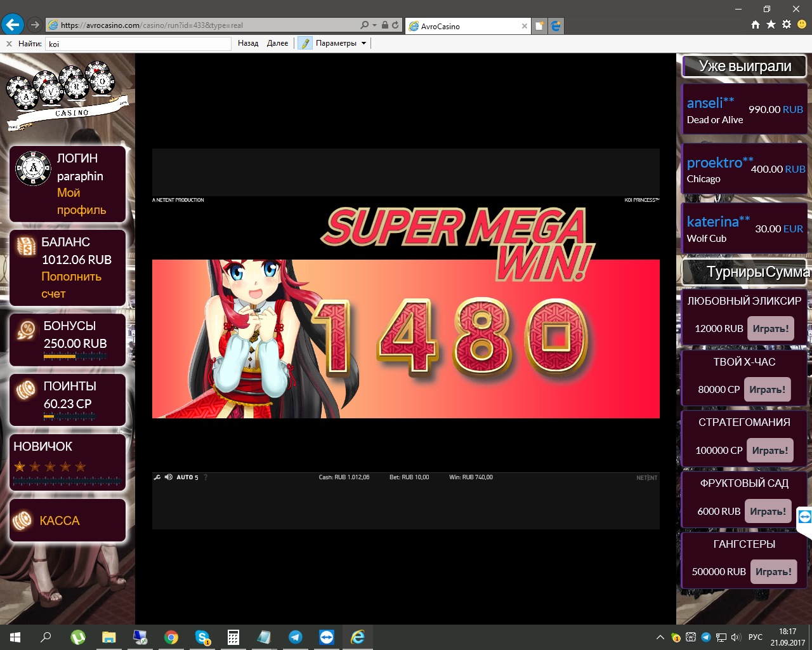Click the 1480 super mega win banner
The image size is (812, 650).
tap(406, 339)
